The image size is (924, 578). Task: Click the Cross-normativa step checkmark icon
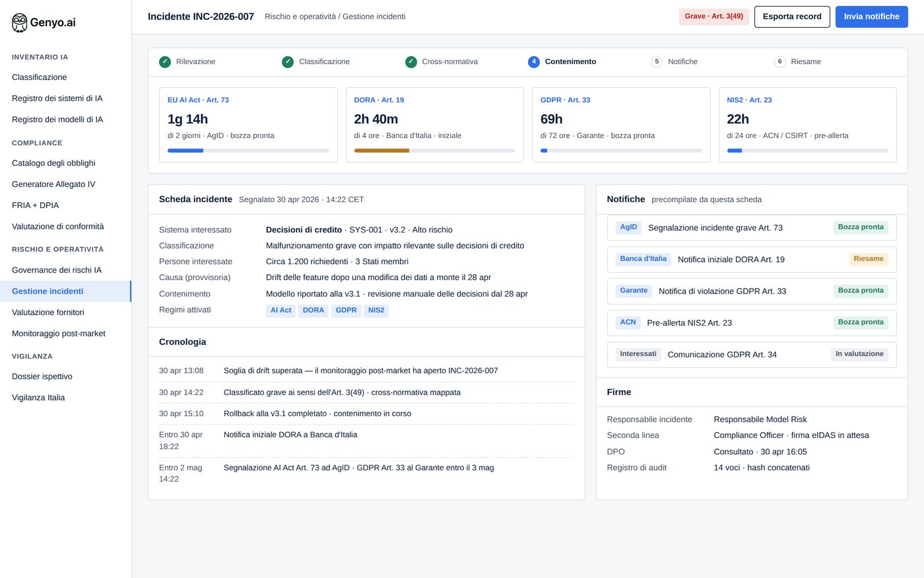pos(411,62)
